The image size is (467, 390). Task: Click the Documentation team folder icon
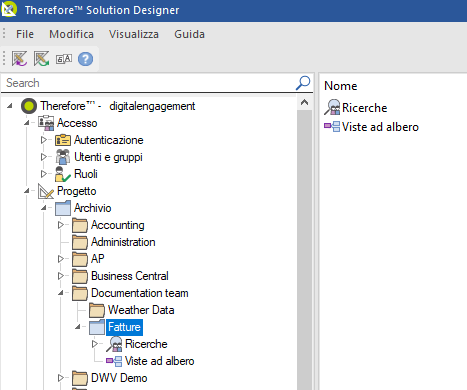pos(80,293)
